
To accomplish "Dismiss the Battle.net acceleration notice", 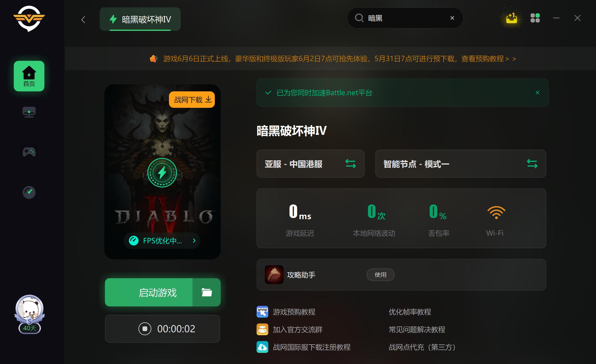I will pyautogui.click(x=538, y=93).
